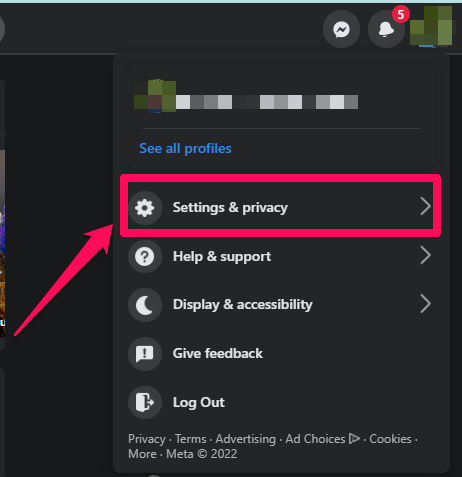Image resolution: width=462 pixels, height=477 pixels.
Task: Expand Help & support chevron arrow
Action: (425, 256)
